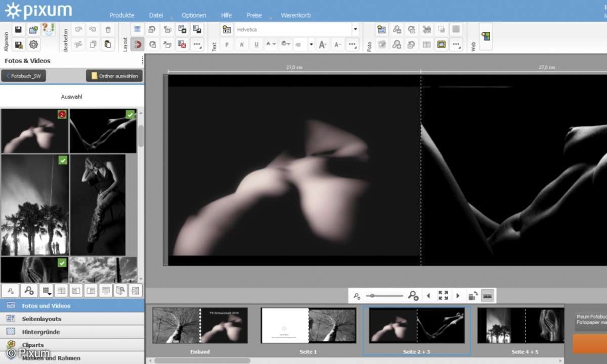Select the Einband page thumbnail
The image size is (607, 364).
pyautogui.click(x=200, y=326)
